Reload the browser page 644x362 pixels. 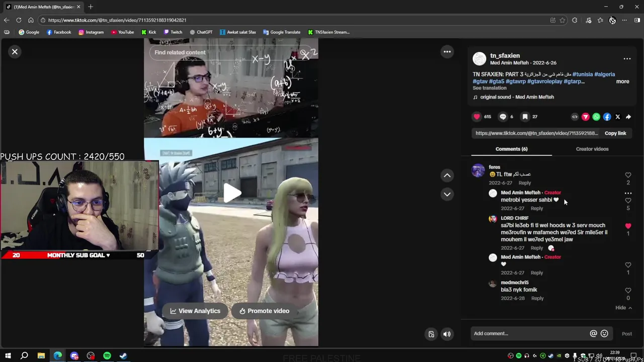19,20
